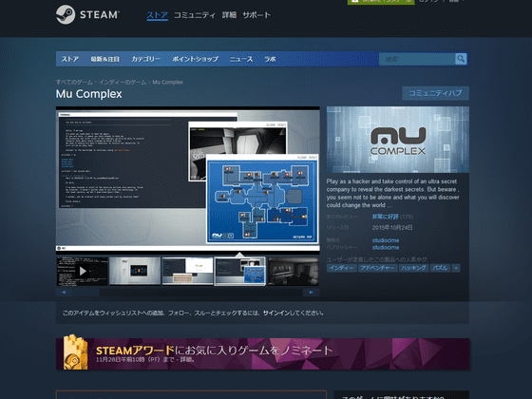Click the ハッキング tag
This screenshot has width=532, height=399.
[413, 268]
